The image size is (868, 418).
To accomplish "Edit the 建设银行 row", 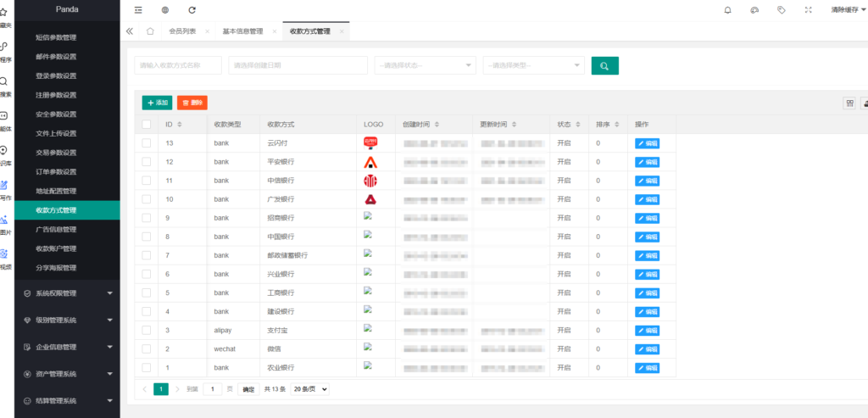I will coord(647,312).
